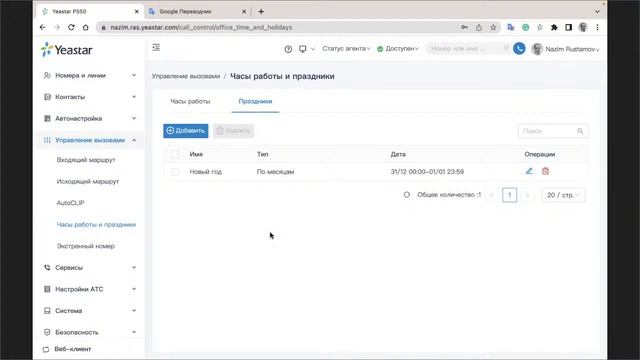This screenshot has width=640, height=360.
Task: Close the Google Переводчик browser tab
Action: click(x=244, y=11)
